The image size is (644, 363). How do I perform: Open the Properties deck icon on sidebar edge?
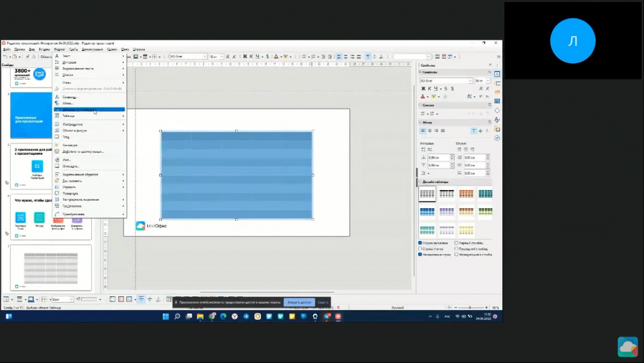point(497,74)
